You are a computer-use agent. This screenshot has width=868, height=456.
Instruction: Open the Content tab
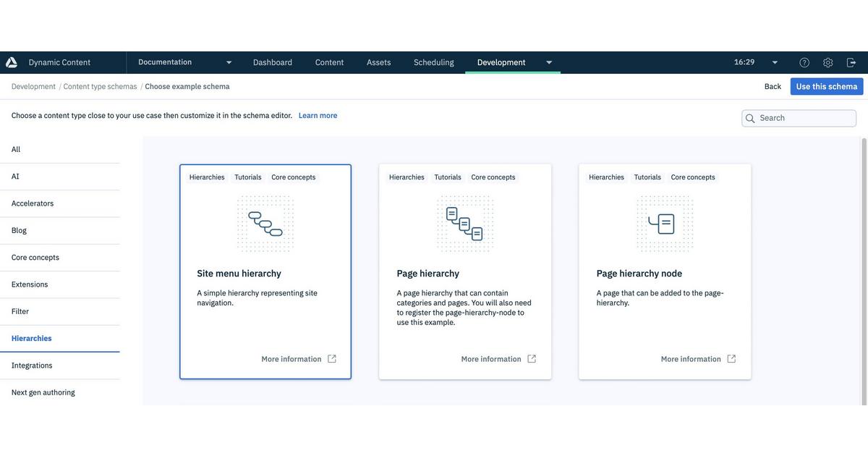click(329, 62)
